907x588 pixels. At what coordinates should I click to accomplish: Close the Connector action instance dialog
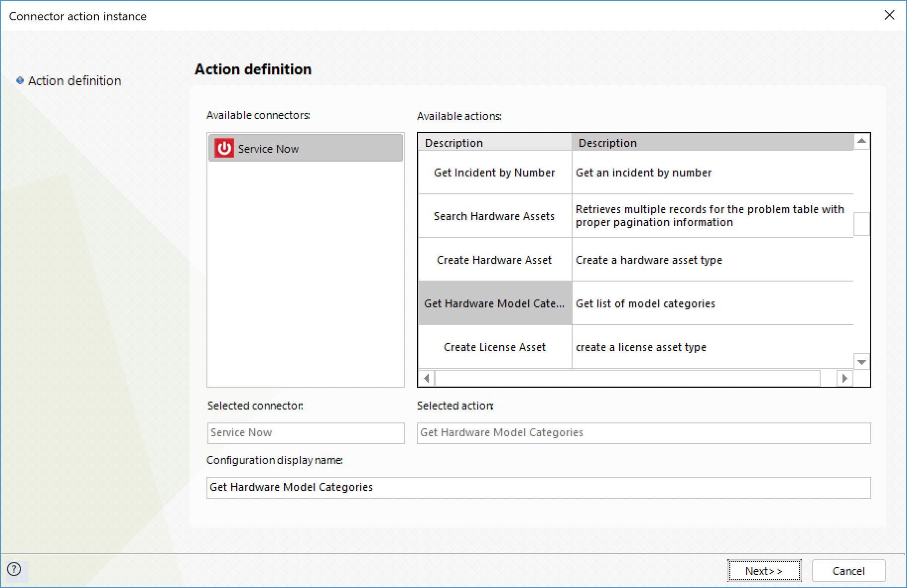(890, 15)
